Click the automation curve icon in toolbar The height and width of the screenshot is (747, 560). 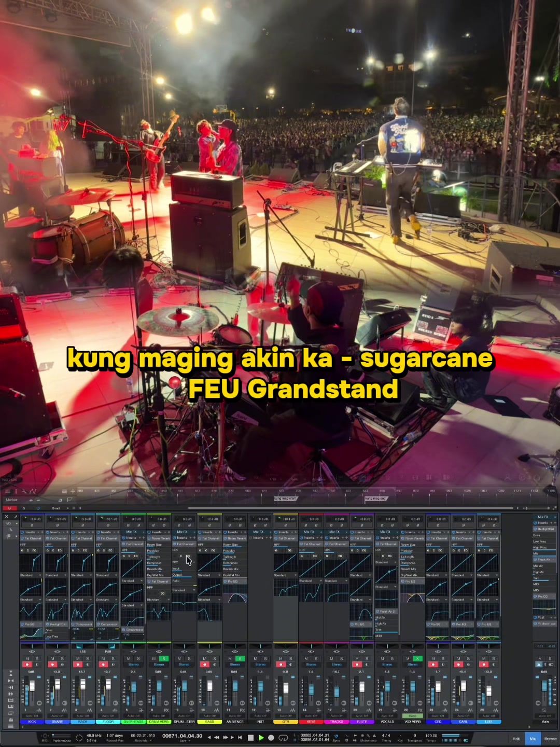coord(33,491)
